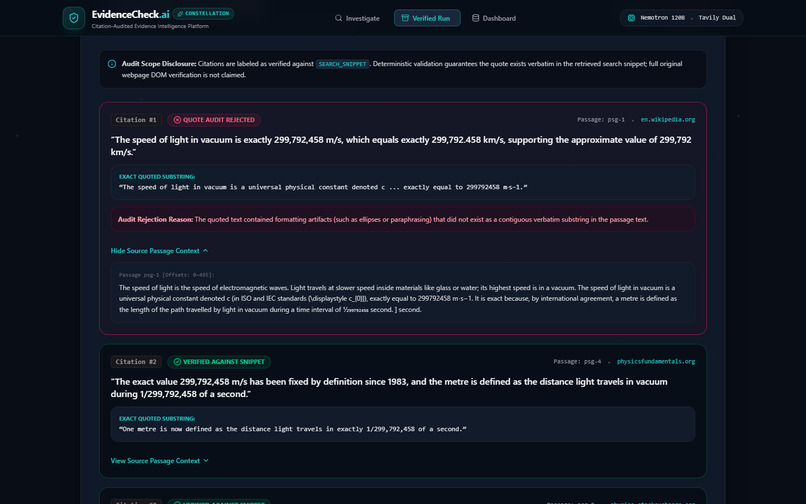
Task: Click the Passage: psg-4 label
Action: coord(577,361)
